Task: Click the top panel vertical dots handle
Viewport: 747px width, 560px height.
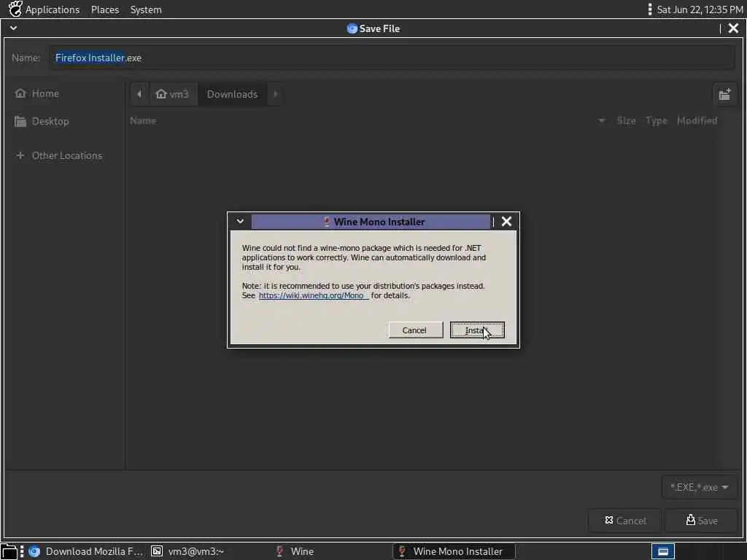Action: pos(650,9)
